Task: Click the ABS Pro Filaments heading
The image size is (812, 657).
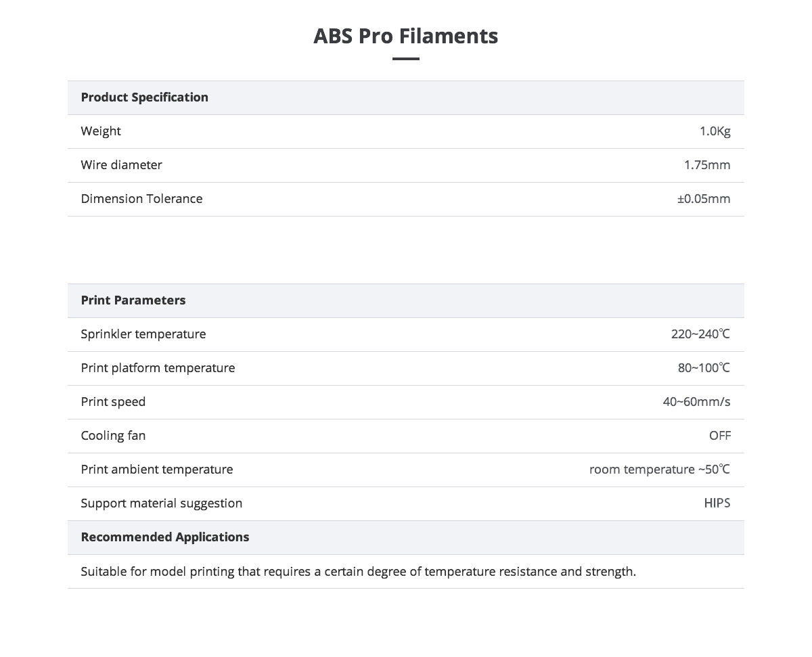Action: point(406,36)
